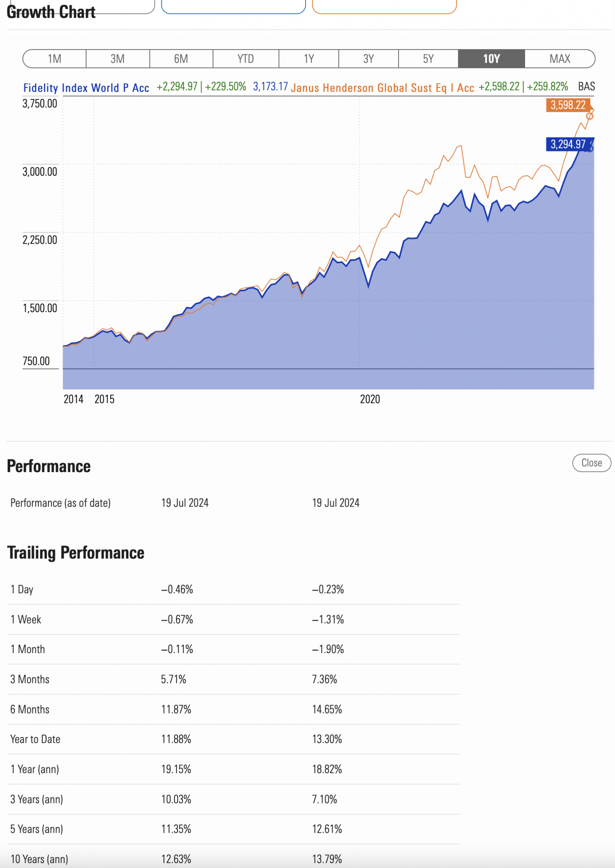Click orange circle marker on Janus line
The width and height of the screenshot is (615, 868).
pyautogui.click(x=590, y=116)
